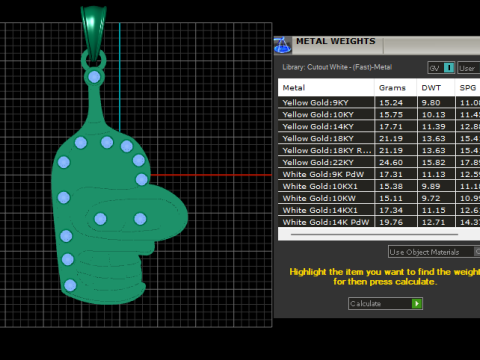This screenshot has height=360, width=480.
Task: Click the gem on the pendant's antenna tip
Action: tap(94, 77)
